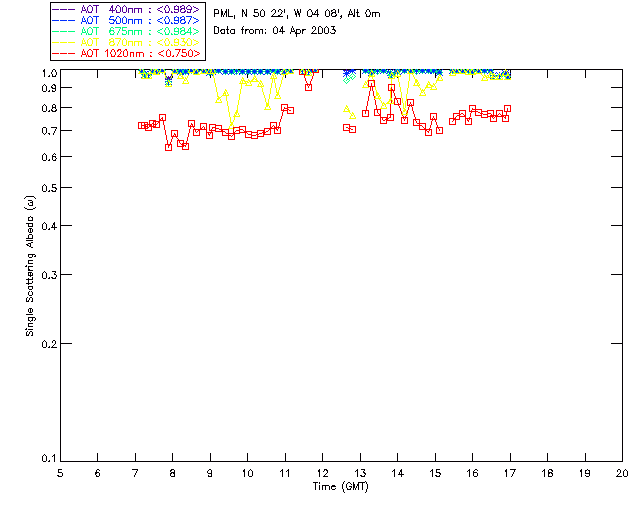
Task: Click the 0.5 y-axis tick label
Action: click(x=49, y=188)
